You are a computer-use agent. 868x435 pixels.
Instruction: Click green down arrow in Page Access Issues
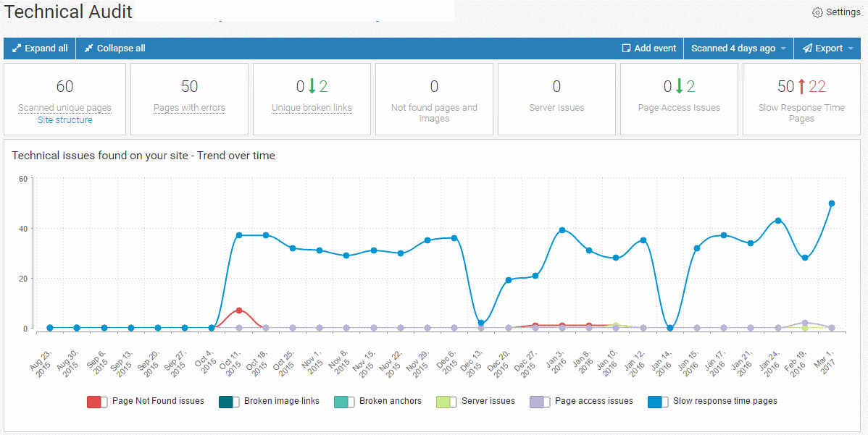point(679,87)
